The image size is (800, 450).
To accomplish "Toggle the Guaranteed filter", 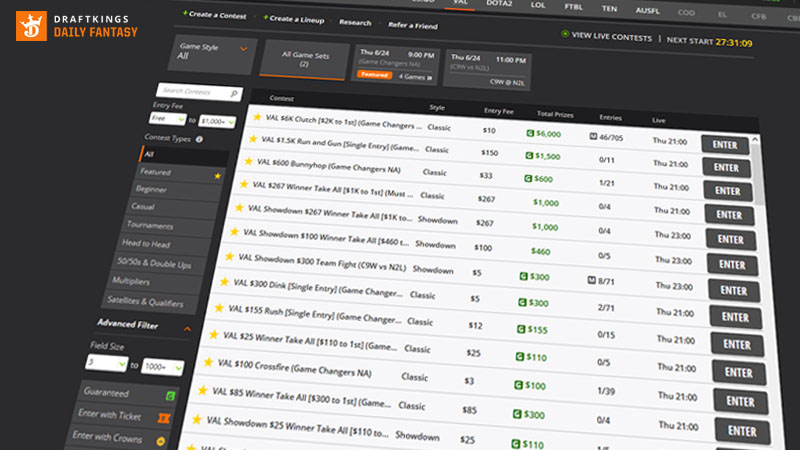I will point(129,393).
